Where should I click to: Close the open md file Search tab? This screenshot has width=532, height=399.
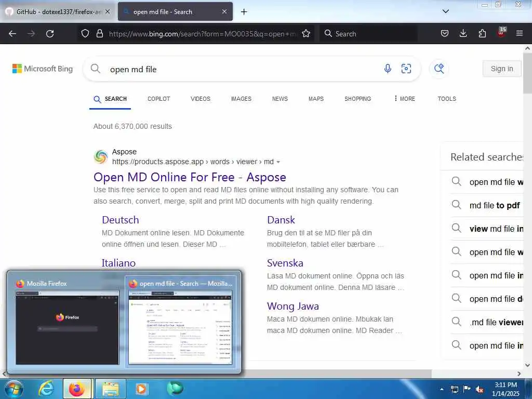click(x=224, y=11)
